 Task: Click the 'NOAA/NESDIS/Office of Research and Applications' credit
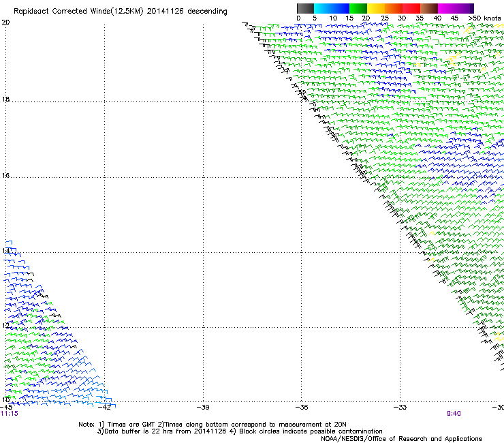[x=401, y=439]
